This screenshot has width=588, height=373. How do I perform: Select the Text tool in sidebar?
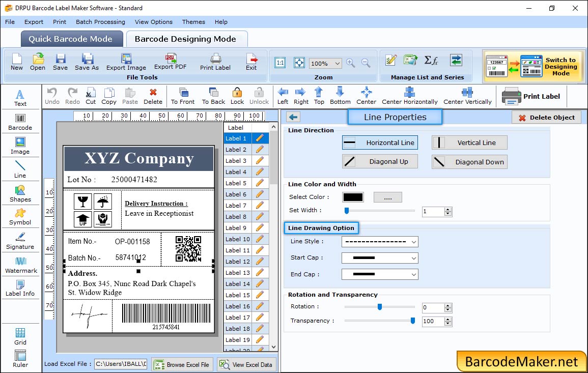click(x=20, y=98)
